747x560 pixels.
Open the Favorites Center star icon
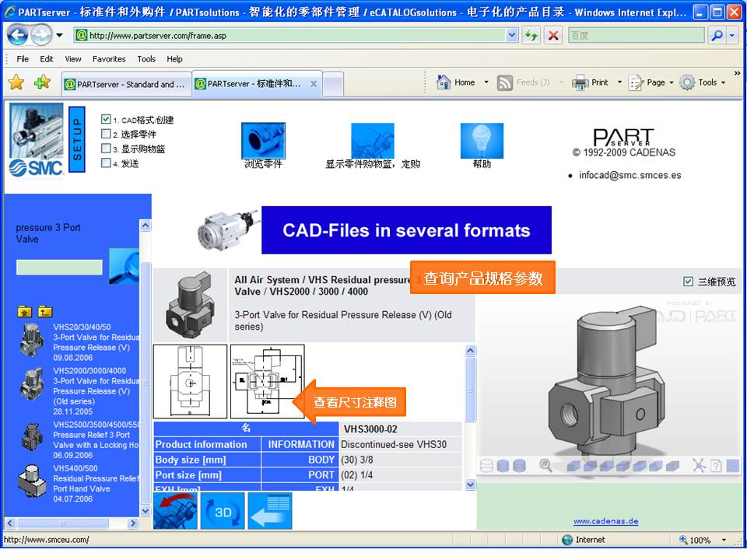click(x=16, y=82)
